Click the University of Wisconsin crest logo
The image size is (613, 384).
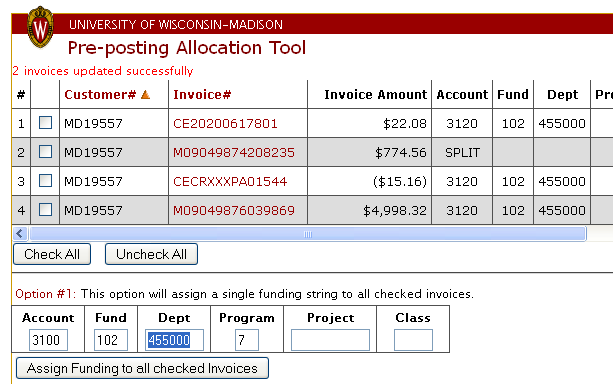click(40, 27)
